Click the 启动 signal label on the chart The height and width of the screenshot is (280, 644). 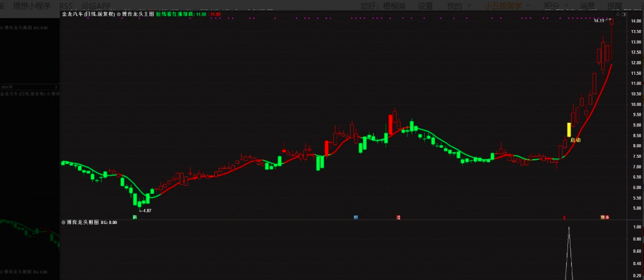click(x=575, y=140)
